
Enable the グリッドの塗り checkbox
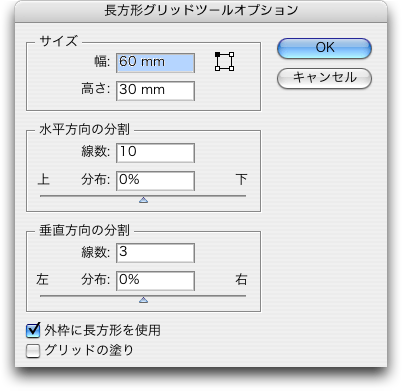point(33,351)
